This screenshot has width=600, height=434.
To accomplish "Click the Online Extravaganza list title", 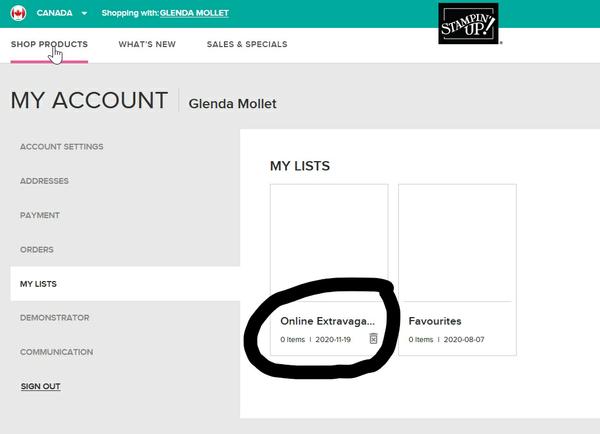I will pyautogui.click(x=328, y=321).
